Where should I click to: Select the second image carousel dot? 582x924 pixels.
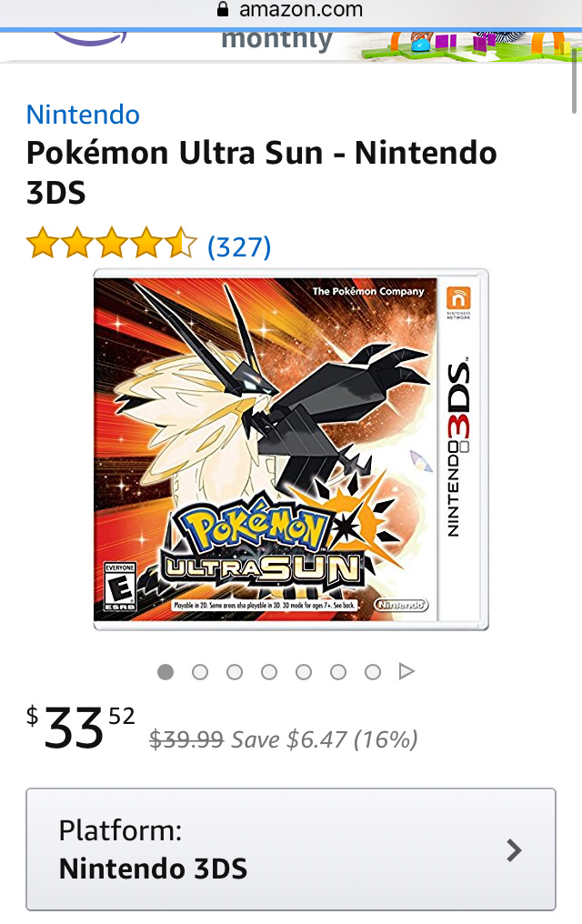[x=200, y=672]
